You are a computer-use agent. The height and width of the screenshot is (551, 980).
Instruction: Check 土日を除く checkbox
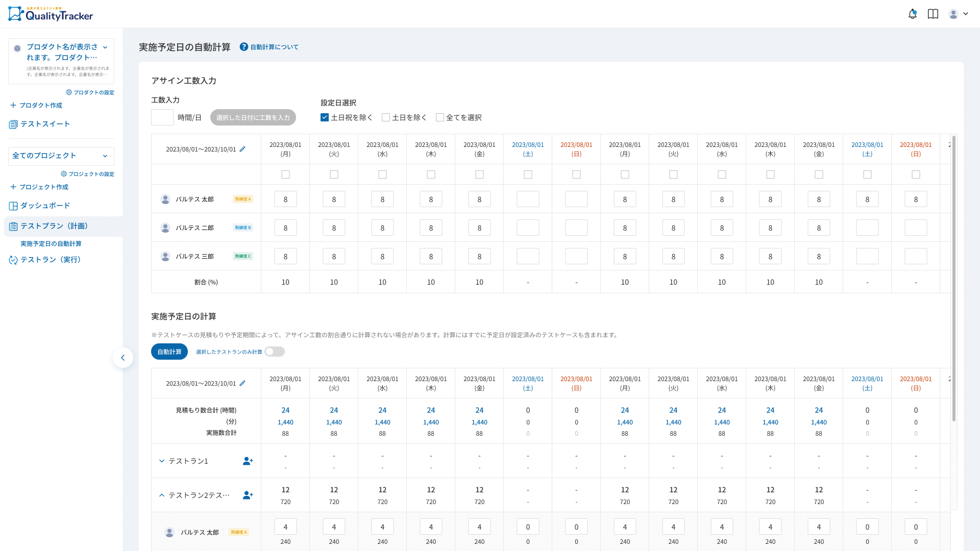[386, 117]
